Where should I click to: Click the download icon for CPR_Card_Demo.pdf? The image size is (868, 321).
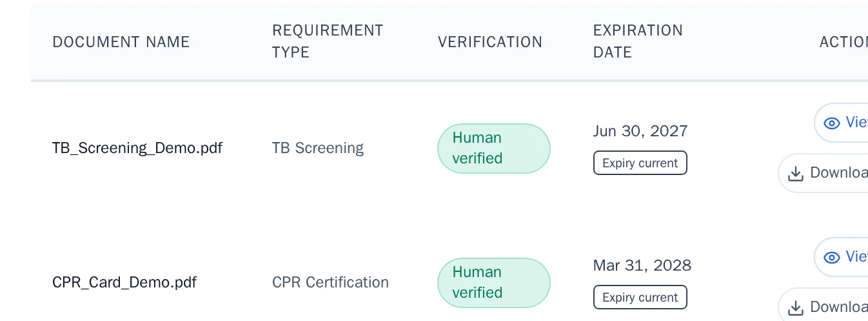(796, 307)
